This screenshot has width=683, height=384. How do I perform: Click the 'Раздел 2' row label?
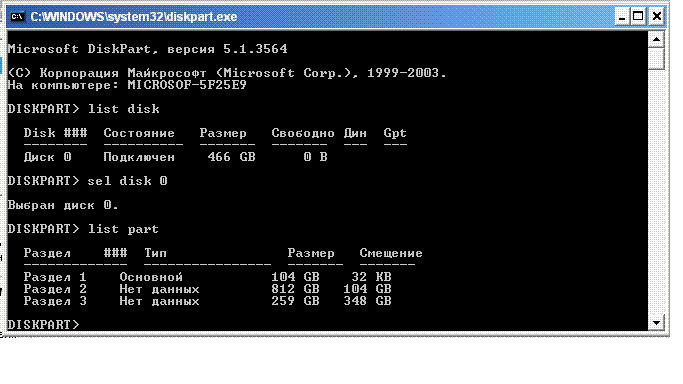(55, 289)
